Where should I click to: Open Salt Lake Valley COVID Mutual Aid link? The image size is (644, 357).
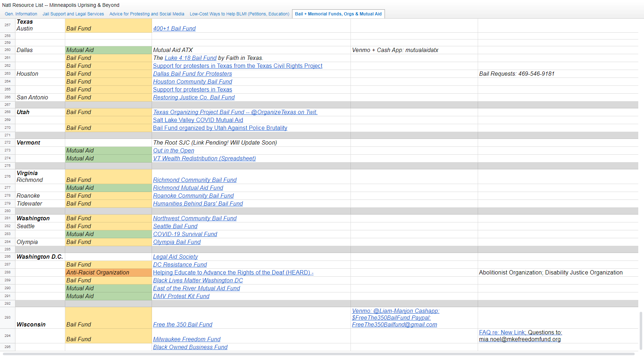(x=198, y=120)
